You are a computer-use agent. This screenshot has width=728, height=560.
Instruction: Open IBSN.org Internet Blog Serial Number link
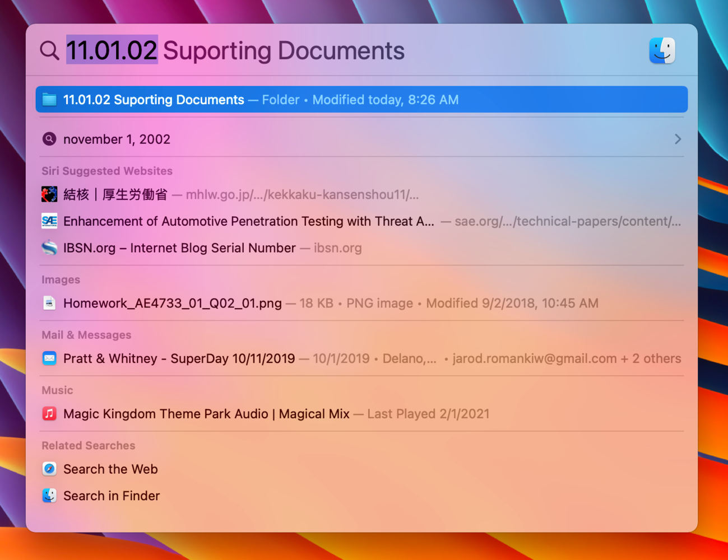(x=361, y=248)
